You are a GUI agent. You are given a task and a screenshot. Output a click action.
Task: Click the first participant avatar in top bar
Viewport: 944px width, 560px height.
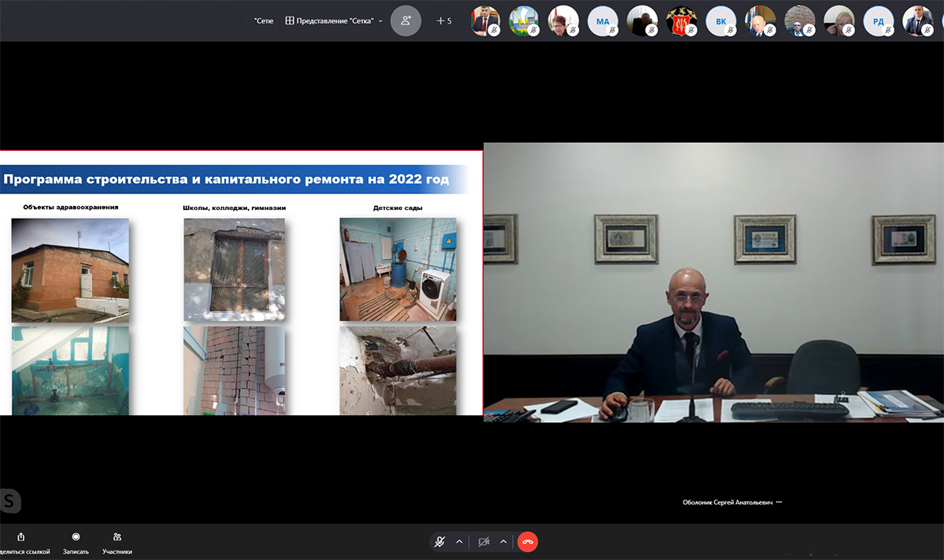tap(485, 21)
